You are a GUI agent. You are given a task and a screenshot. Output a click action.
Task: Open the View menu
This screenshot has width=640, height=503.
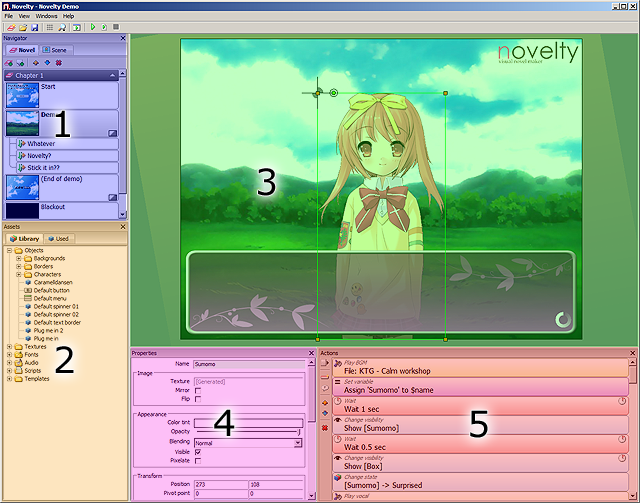click(x=24, y=16)
